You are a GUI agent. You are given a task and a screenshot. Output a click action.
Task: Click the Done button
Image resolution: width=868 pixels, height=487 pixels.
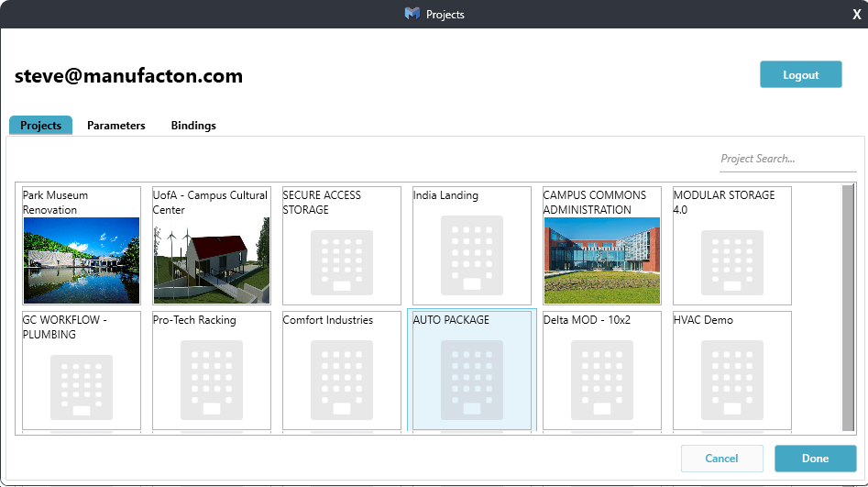815,459
